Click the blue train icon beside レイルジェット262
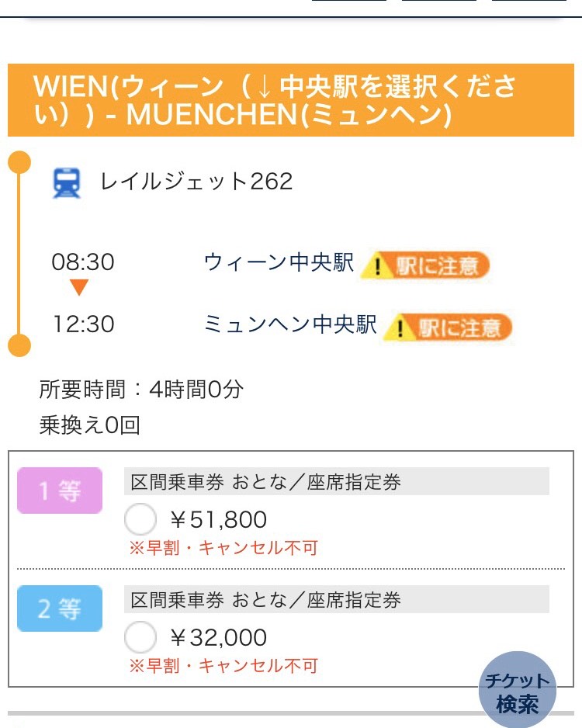The width and height of the screenshot is (582, 728). tap(67, 183)
